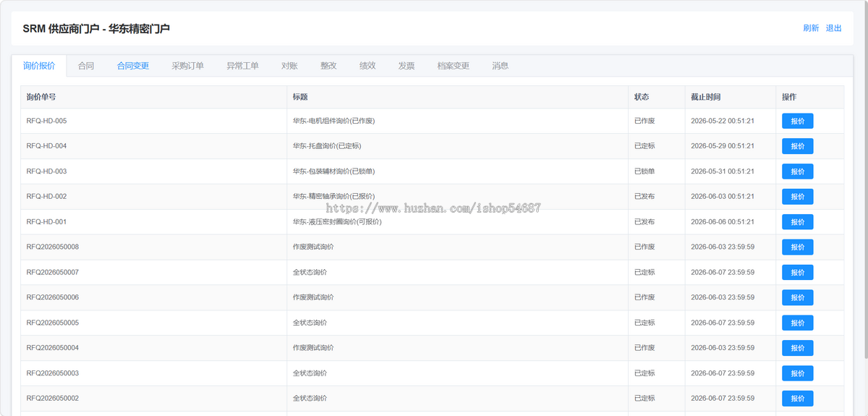Screen dimensions: 868x416
Task: Open the 合同变更 tab
Action: click(133, 66)
